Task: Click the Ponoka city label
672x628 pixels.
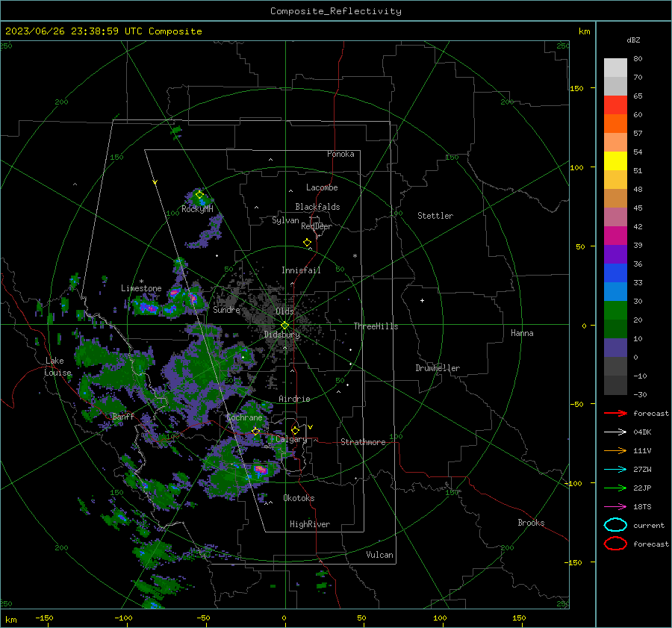Action: click(340, 154)
